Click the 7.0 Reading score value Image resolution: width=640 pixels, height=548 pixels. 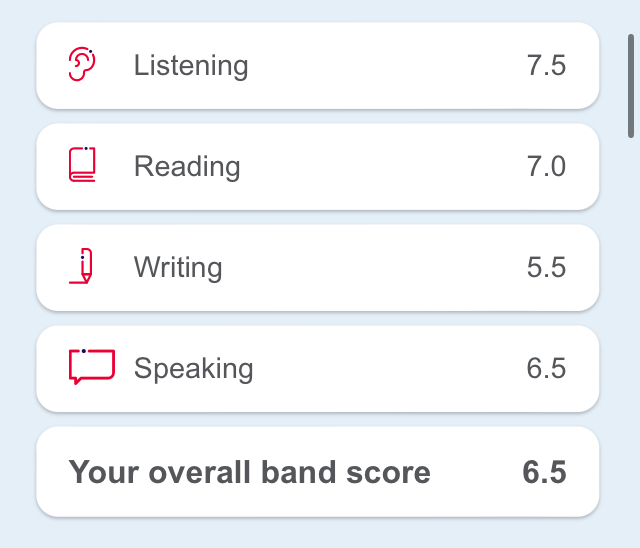(546, 166)
